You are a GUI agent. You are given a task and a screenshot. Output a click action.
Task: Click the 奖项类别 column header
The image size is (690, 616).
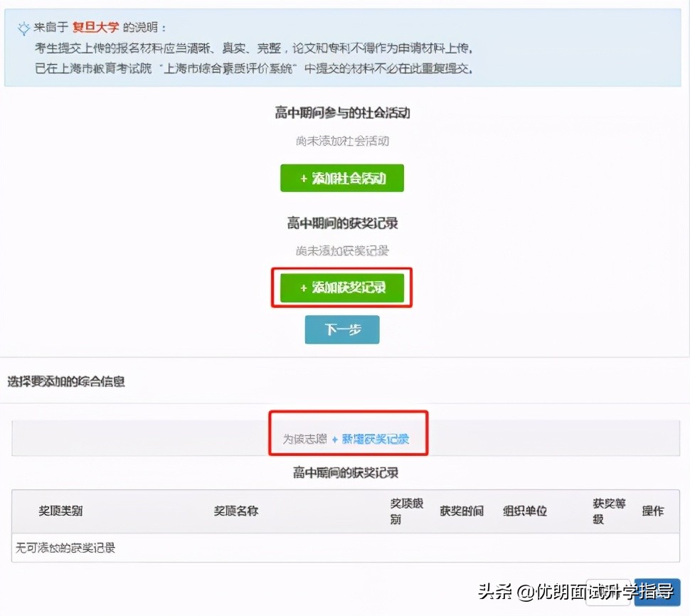tap(60, 511)
